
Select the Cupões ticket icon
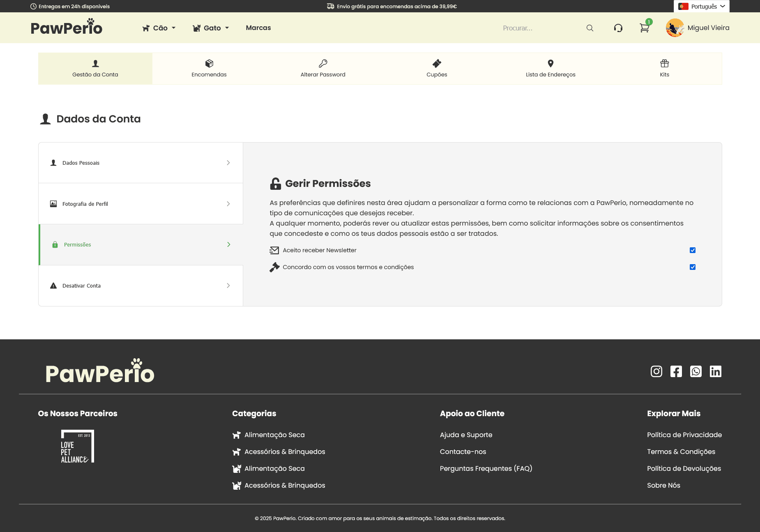(436, 63)
